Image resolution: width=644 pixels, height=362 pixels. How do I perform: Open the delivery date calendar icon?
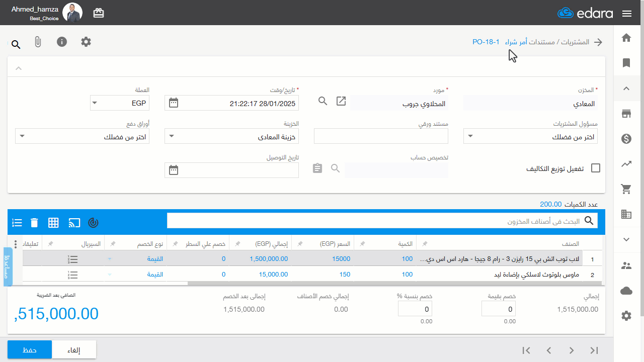pyautogui.click(x=174, y=170)
